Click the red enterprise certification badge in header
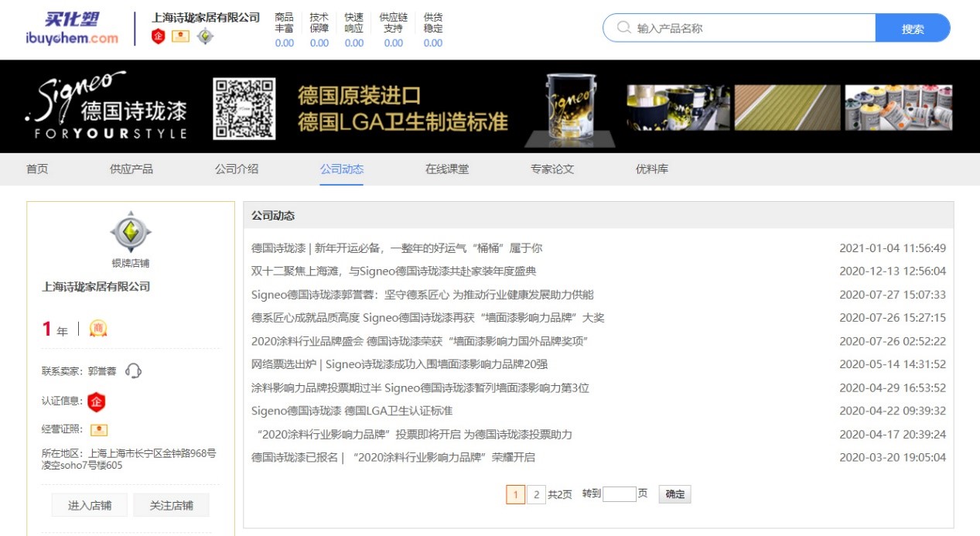Viewport: 980px width, 536px height. coord(159,36)
